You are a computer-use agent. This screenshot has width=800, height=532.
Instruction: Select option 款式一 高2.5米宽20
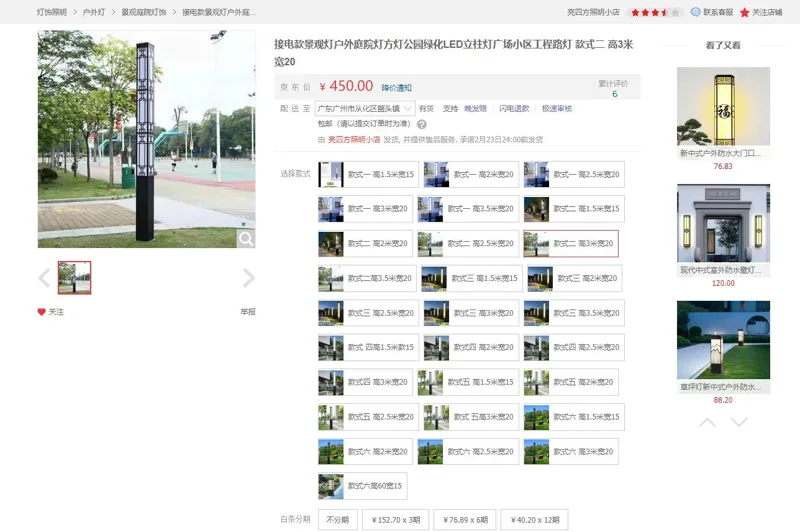click(574, 174)
